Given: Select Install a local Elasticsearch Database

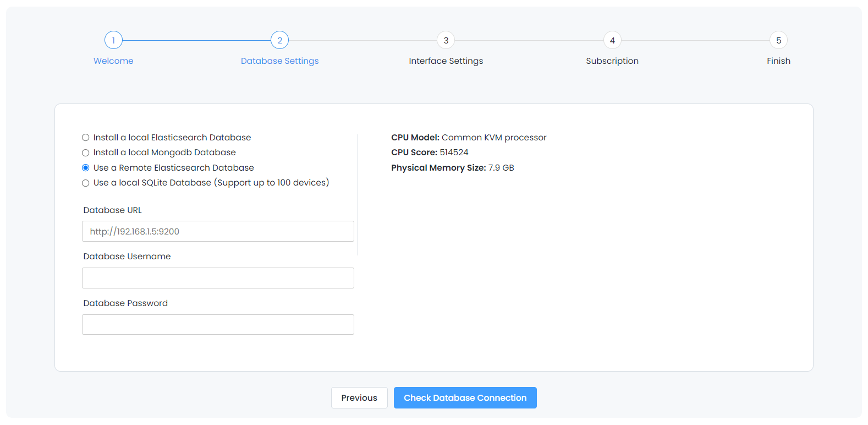Looking at the screenshot, I should [x=86, y=138].
